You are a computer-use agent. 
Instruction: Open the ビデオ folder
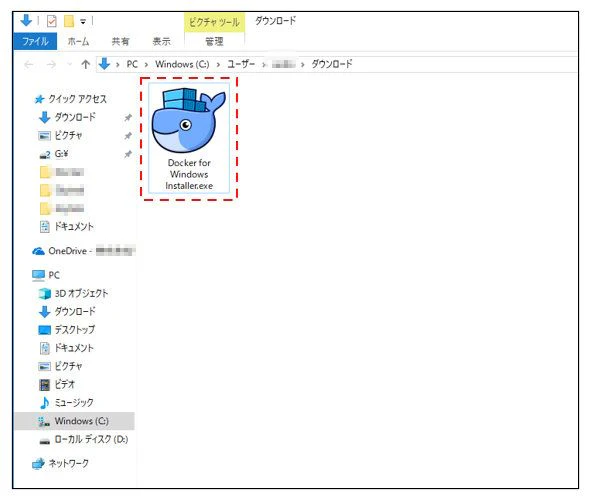click(65, 384)
